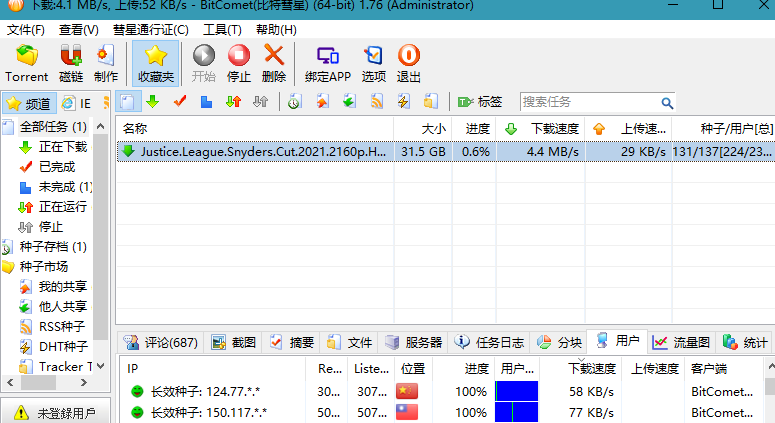
Task: Select peer row 长效种子: 124.77.*.*
Action: [x=442, y=391]
